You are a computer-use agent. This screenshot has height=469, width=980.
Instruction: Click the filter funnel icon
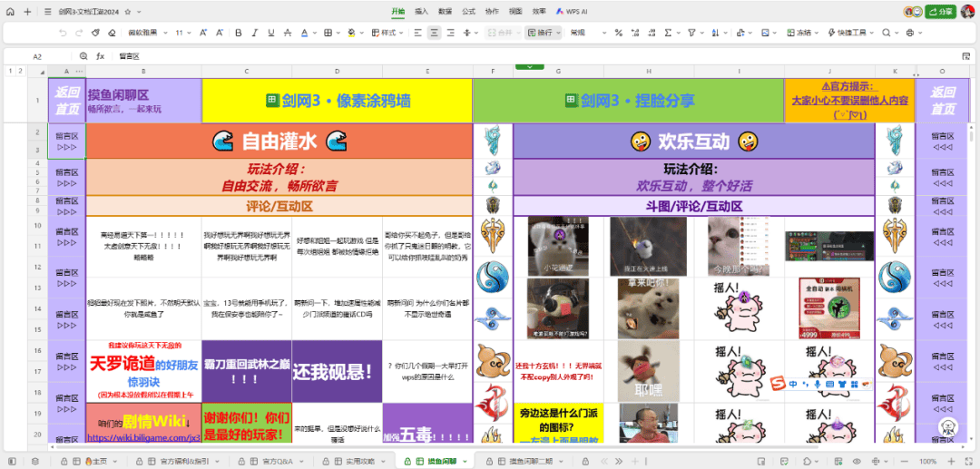tap(691, 33)
